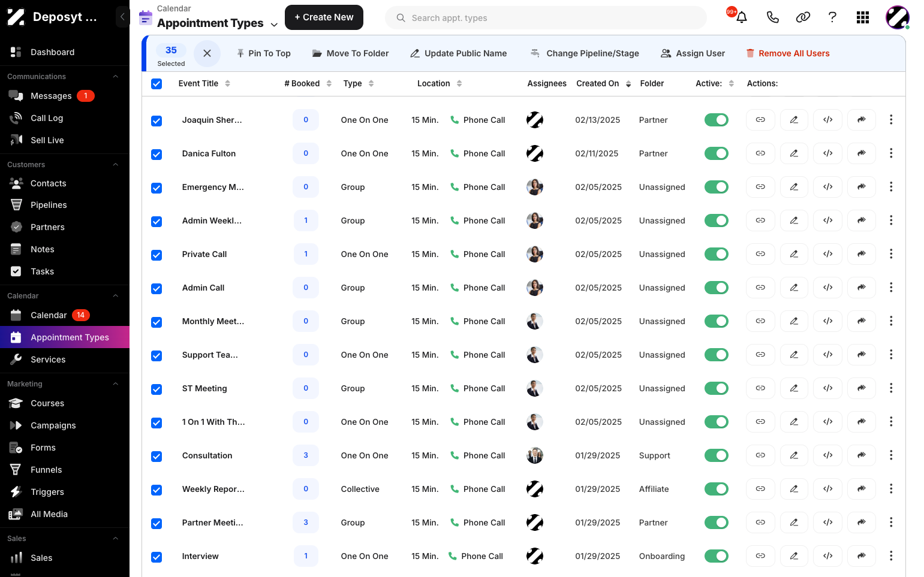
Task: Click Change Pipeline/Stage bulk action
Action: [585, 53]
